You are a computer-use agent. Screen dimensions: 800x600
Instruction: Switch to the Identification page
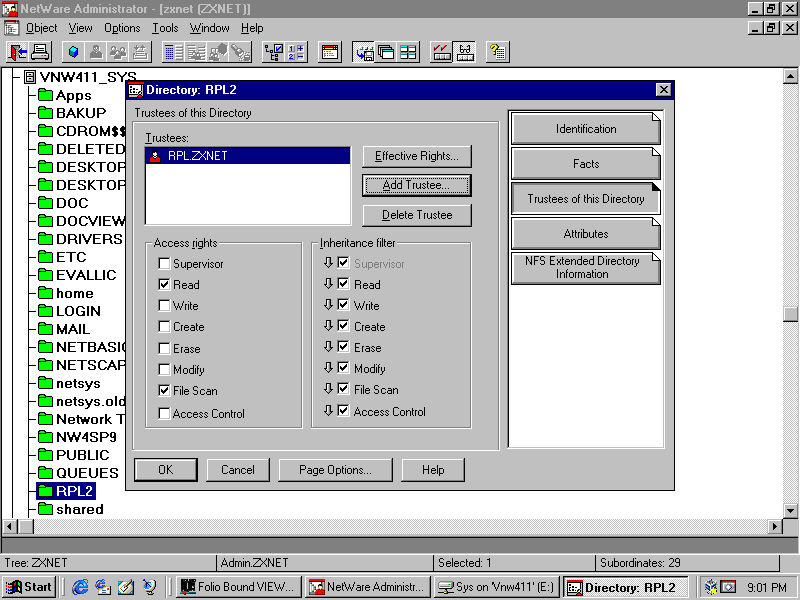coord(586,129)
